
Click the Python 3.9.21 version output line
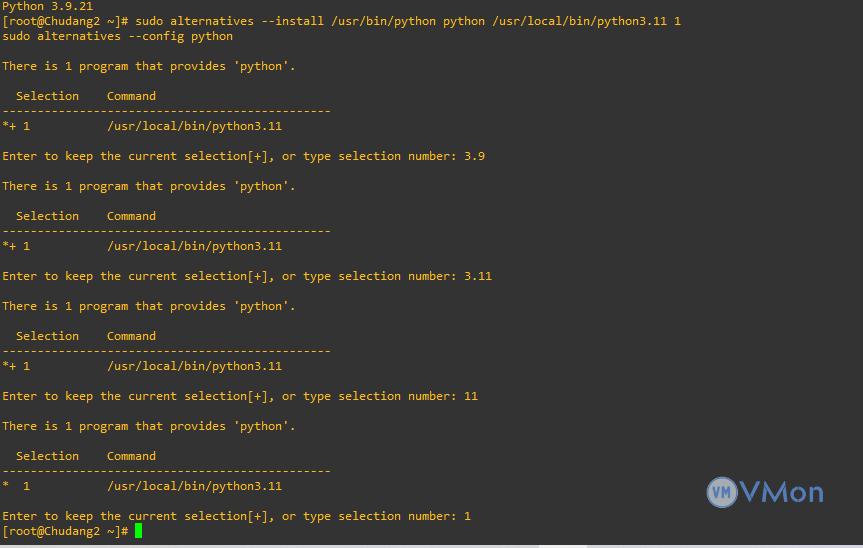47,6
